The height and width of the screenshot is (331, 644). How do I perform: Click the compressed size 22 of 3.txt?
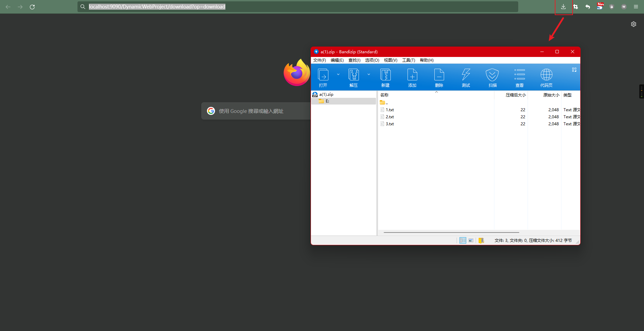coord(523,124)
